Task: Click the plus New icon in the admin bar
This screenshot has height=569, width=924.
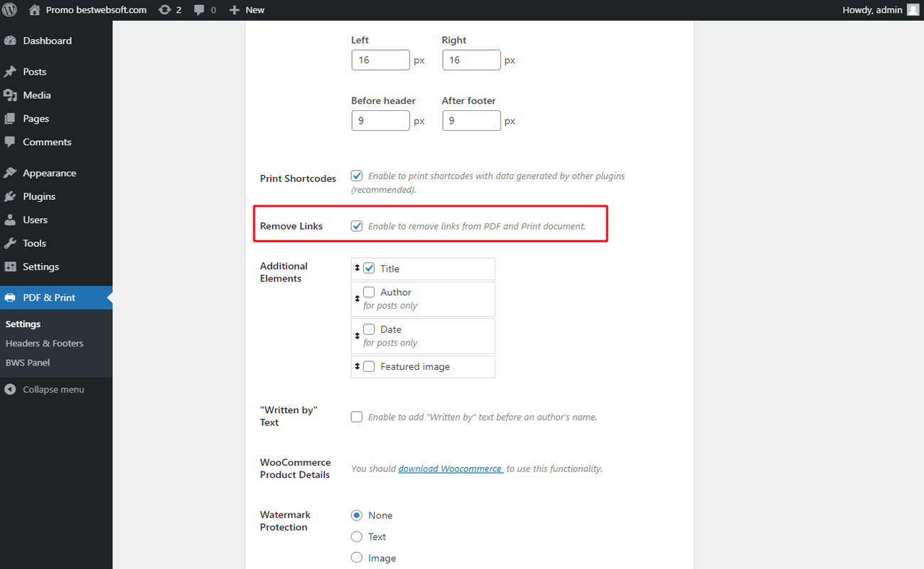Action: point(235,10)
